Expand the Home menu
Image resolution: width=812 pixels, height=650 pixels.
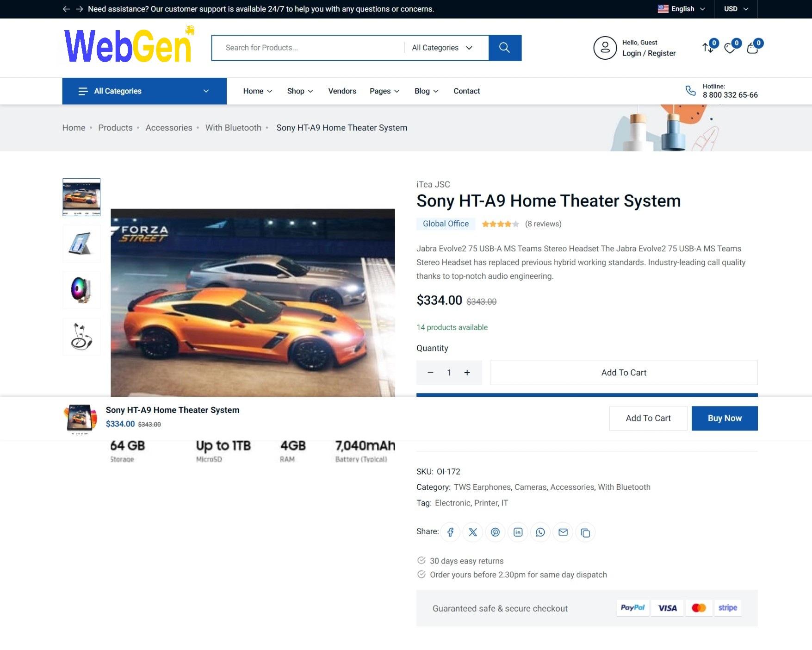(x=258, y=91)
